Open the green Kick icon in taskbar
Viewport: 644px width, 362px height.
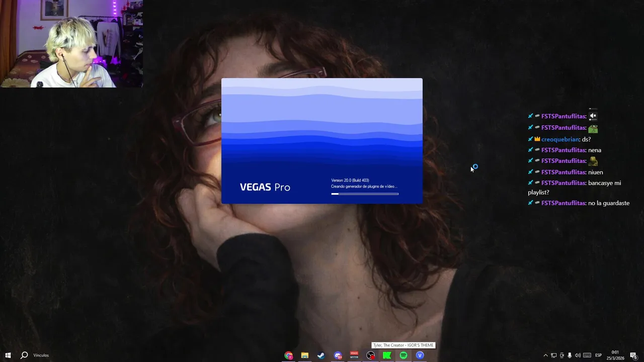[x=387, y=355]
